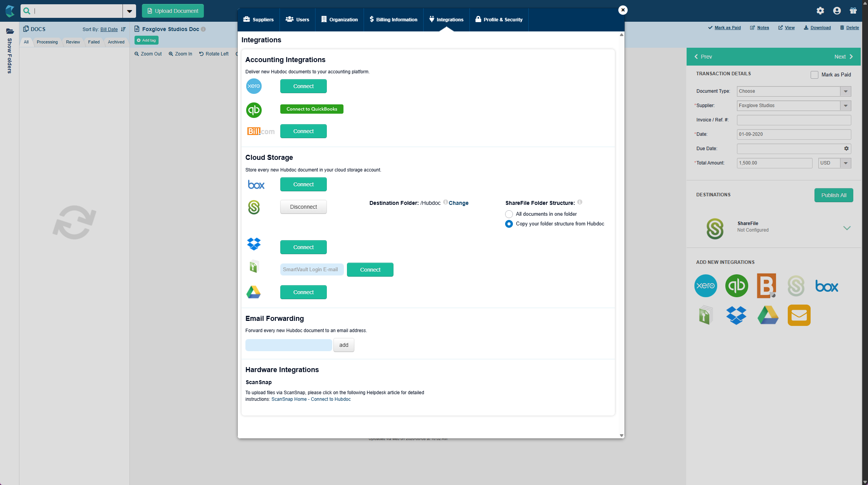Click the email forwarding address field
This screenshot has width=868, height=485.
click(x=289, y=345)
